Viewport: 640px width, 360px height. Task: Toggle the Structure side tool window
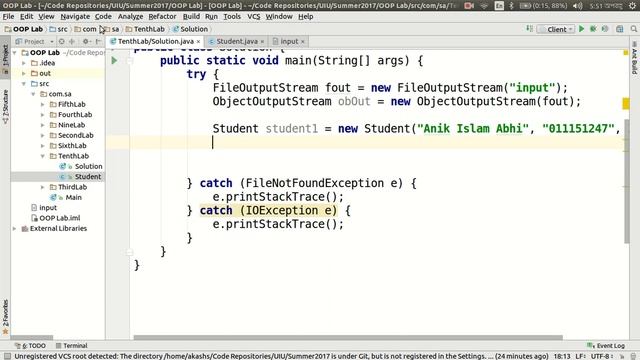tap(5, 107)
